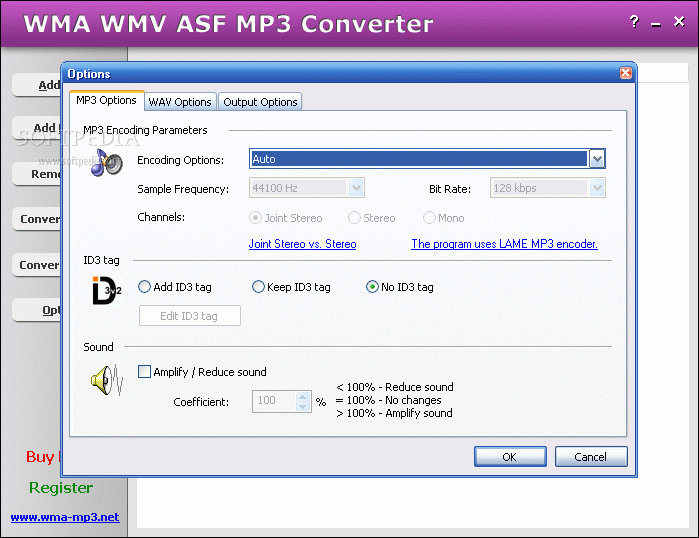Image resolution: width=699 pixels, height=538 pixels.
Task: Click the upper Convert button in main window
Action: coord(37,219)
